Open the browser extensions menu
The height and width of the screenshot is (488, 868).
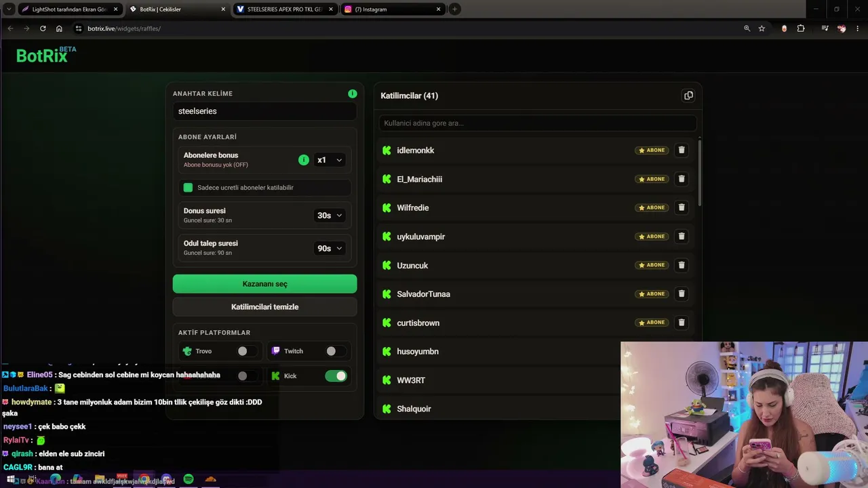pyautogui.click(x=801, y=28)
